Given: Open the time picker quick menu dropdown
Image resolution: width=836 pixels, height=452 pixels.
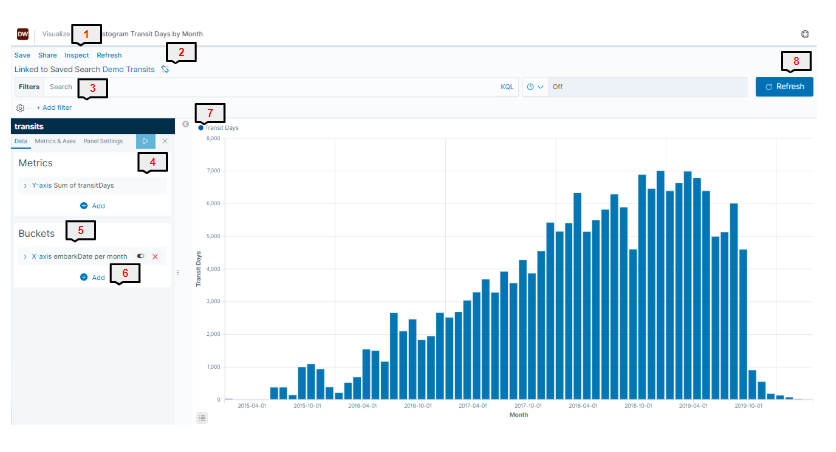Looking at the screenshot, I should 535,87.
